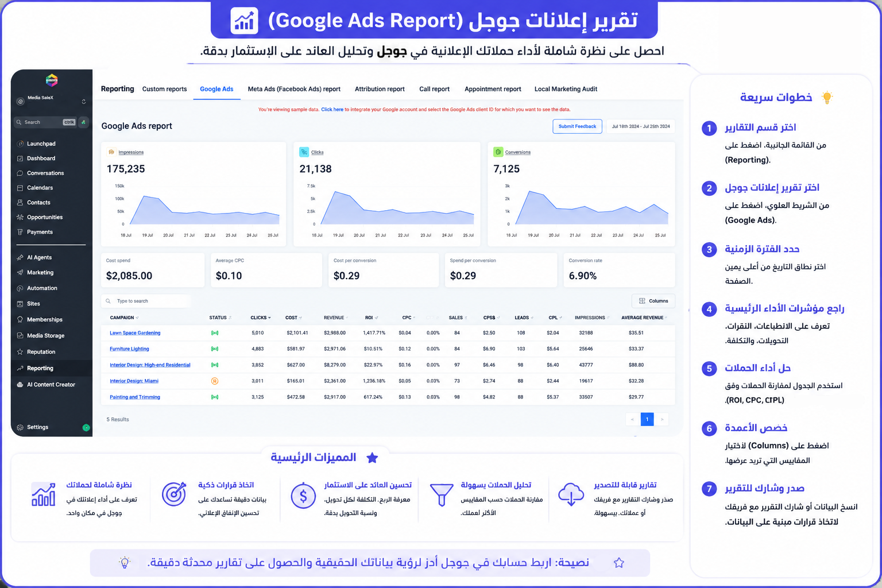Open the Painting and Trimming campaign link

135,397
